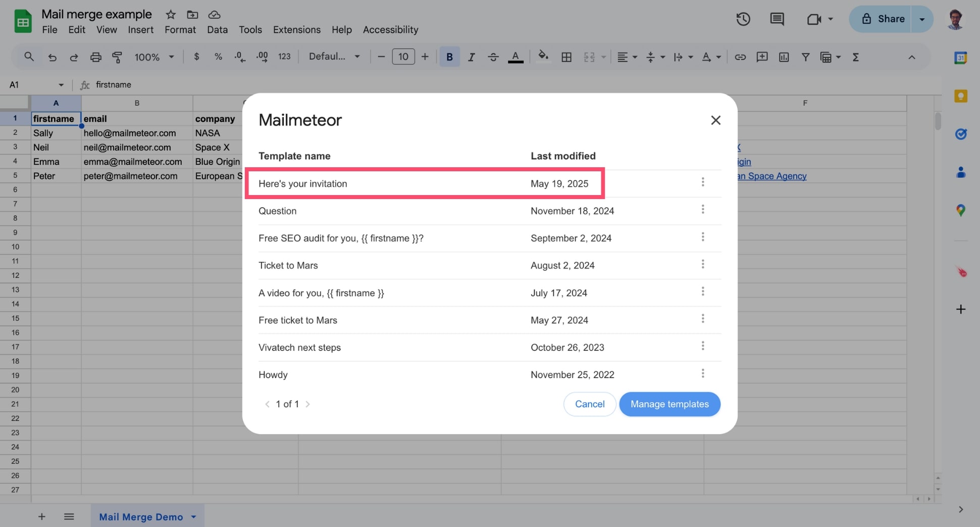Increase the font size
The image size is (980, 527).
click(x=425, y=57)
